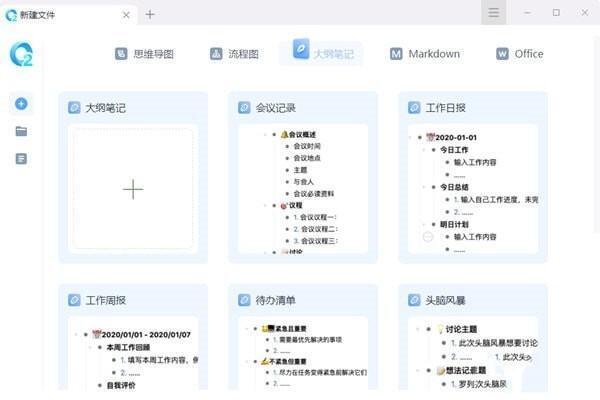Click the 头脑风暴 card title text
Viewport: 600px width, 400px height.
[445, 300]
